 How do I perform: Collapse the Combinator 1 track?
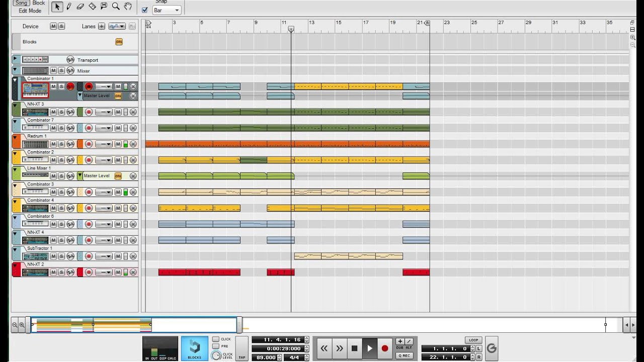pyautogui.click(x=15, y=80)
